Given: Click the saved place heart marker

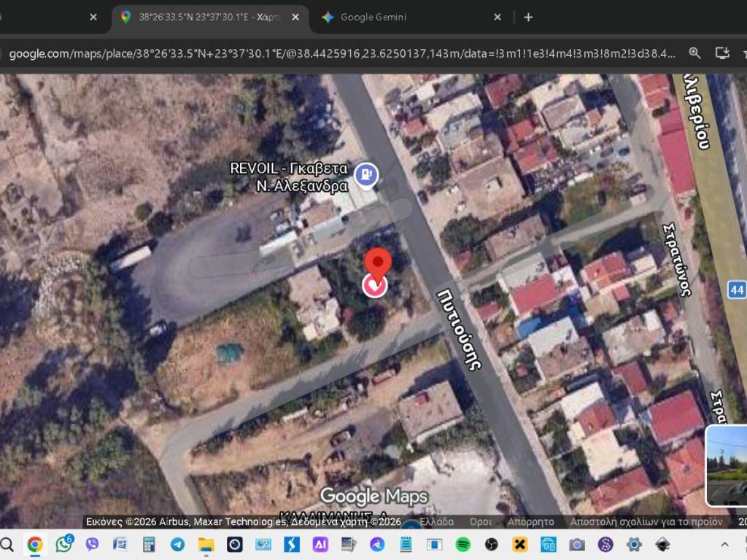Looking at the screenshot, I should [x=376, y=285].
